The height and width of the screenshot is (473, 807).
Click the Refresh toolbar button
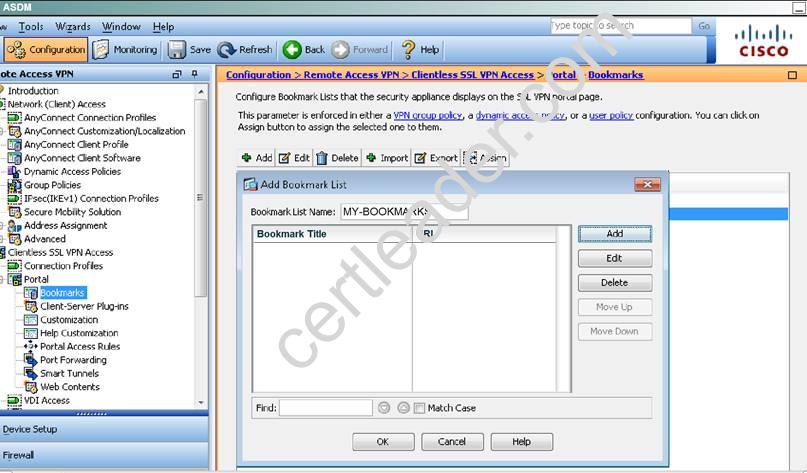point(244,50)
